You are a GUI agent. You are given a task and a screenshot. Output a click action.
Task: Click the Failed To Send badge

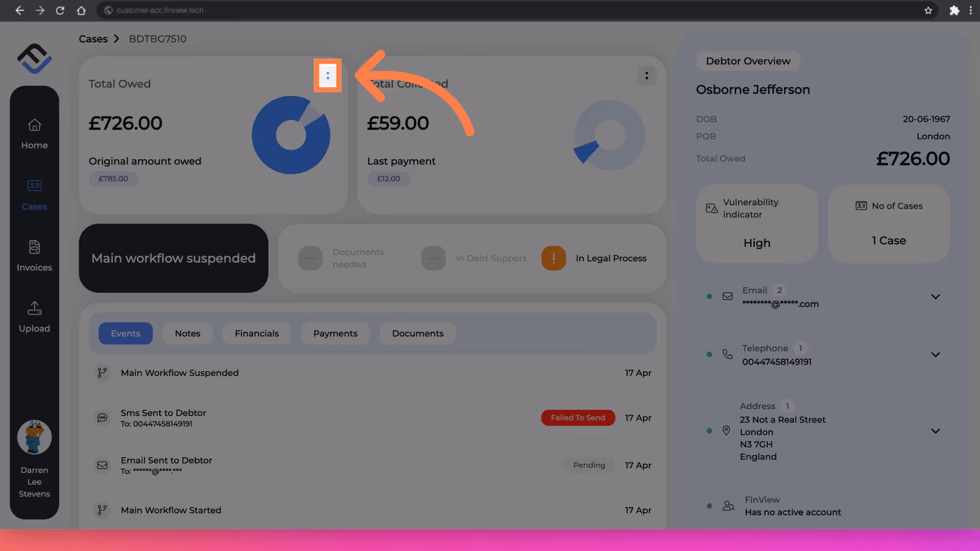pos(578,418)
